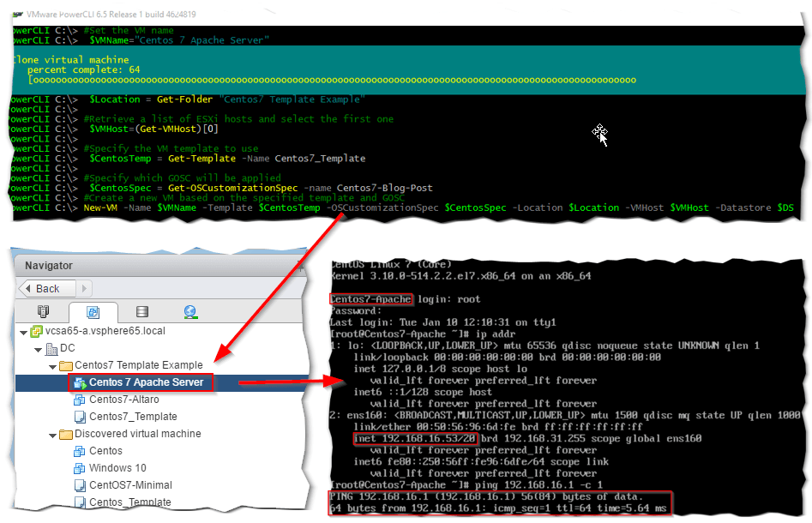Viewport: 812px width, 523px height.
Task: Click the Centos7-Apache login prompt in console
Action: click(405, 298)
